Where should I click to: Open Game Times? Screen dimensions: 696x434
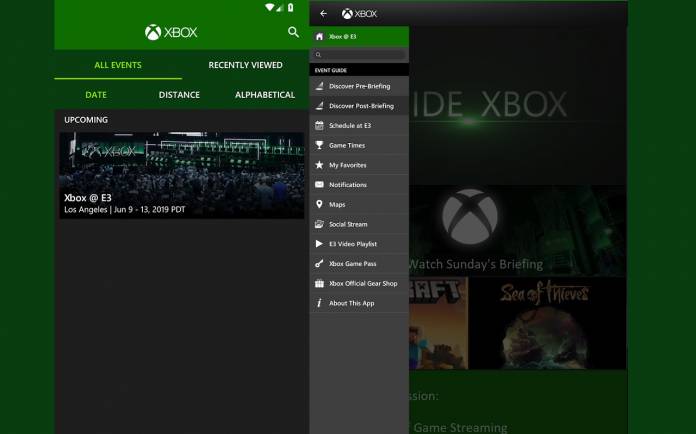click(x=359, y=145)
